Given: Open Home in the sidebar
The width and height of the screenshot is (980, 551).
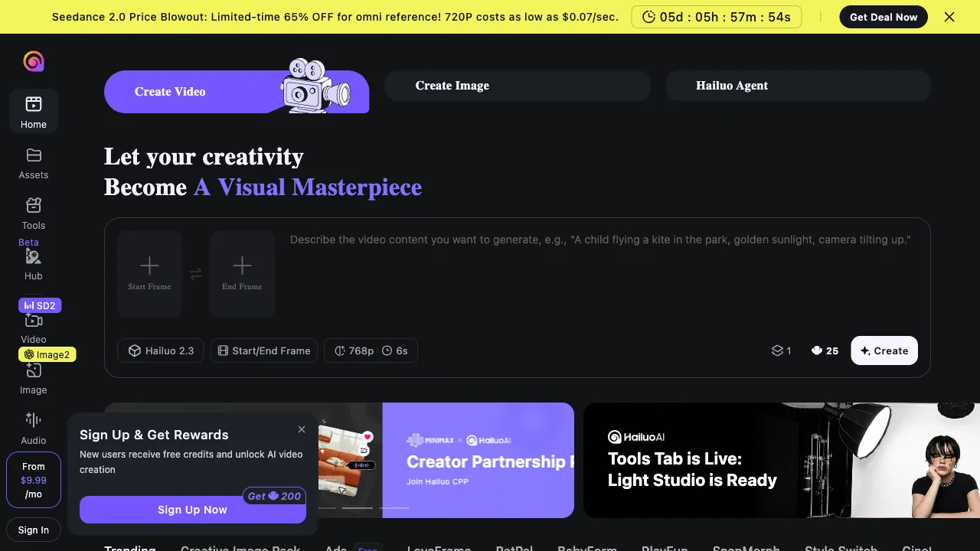Looking at the screenshot, I should (x=34, y=111).
